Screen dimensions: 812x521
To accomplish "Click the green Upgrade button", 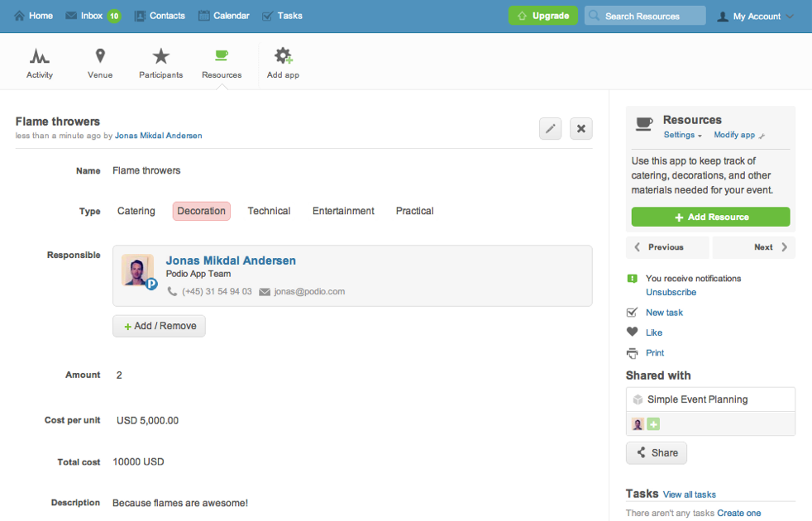I will point(542,16).
